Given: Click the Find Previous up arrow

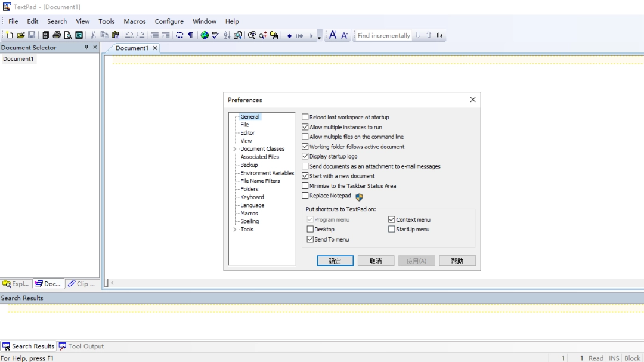Looking at the screenshot, I should 429,35.
